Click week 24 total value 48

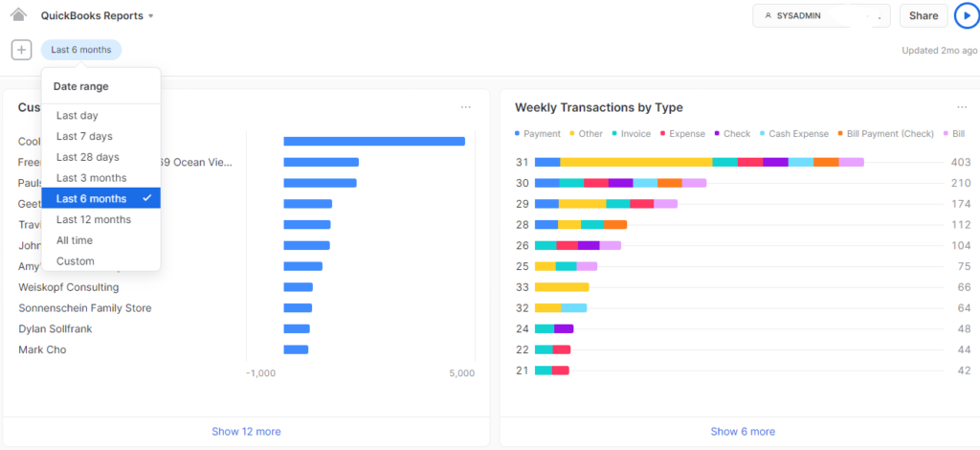(963, 328)
